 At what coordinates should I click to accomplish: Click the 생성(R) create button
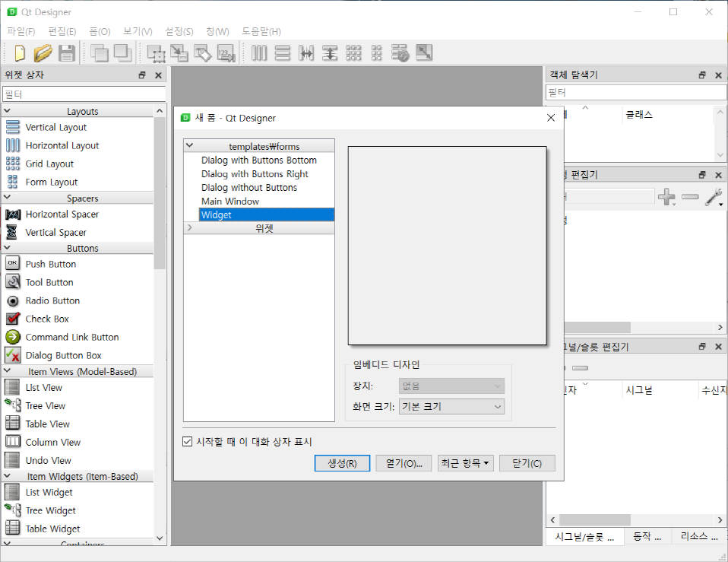pyautogui.click(x=342, y=463)
